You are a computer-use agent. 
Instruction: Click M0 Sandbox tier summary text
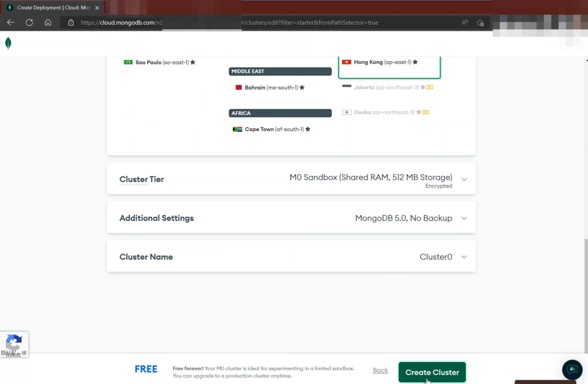(371, 177)
